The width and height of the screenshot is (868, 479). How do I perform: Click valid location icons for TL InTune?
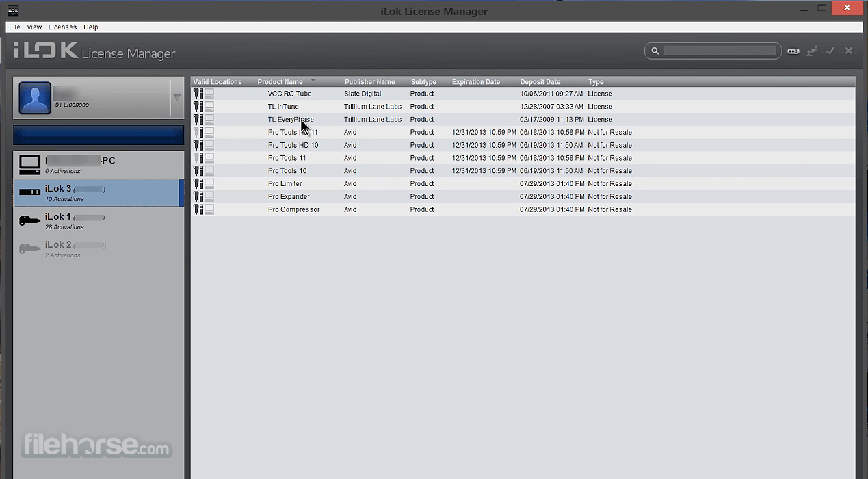click(203, 107)
